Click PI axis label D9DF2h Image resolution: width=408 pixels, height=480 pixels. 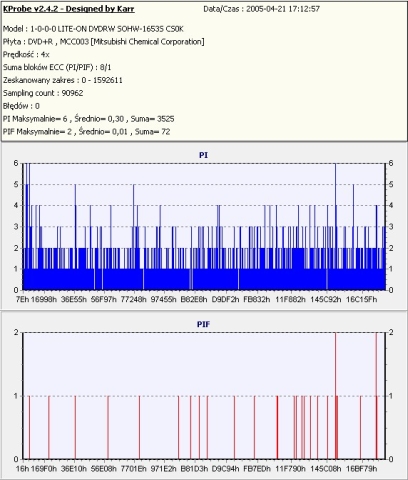coord(226,299)
